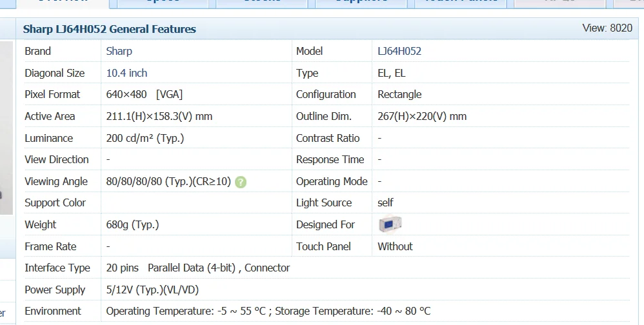Click the Touch Panel label
This screenshot has width=644, height=325.
[323, 246]
